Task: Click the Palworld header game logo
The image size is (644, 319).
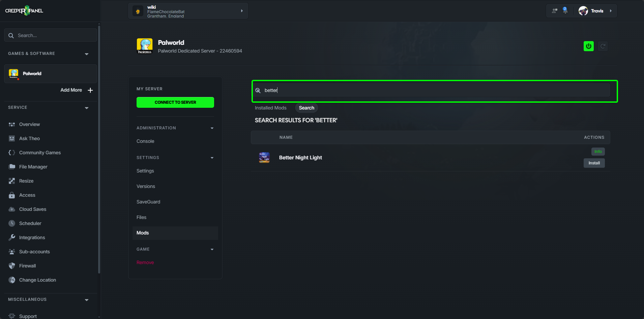Action: click(145, 46)
